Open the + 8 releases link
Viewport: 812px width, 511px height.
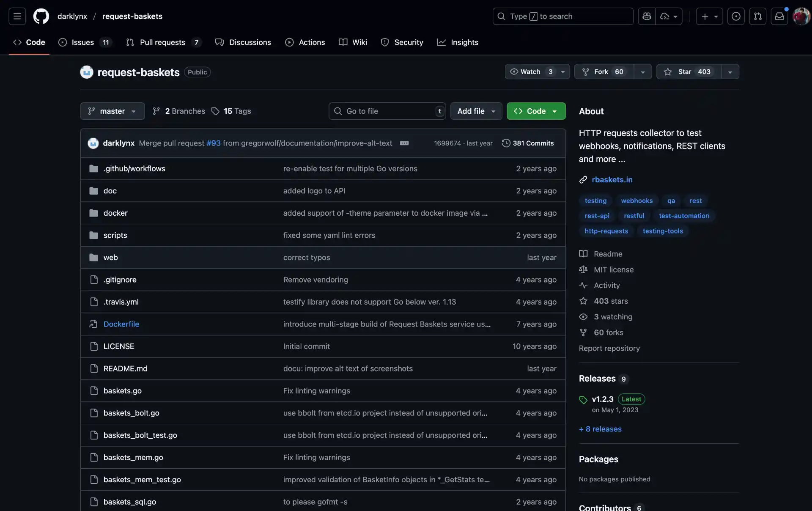coord(600,429)
